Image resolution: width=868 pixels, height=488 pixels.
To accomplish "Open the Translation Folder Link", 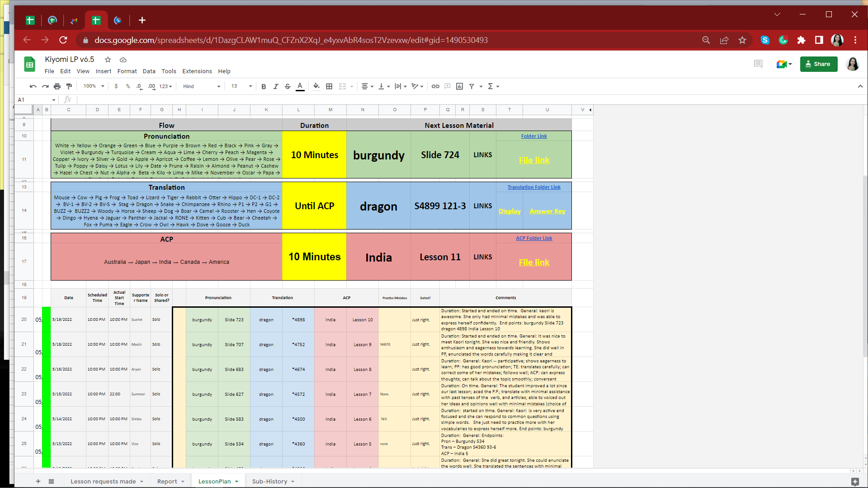I will (x=534, y=187).
